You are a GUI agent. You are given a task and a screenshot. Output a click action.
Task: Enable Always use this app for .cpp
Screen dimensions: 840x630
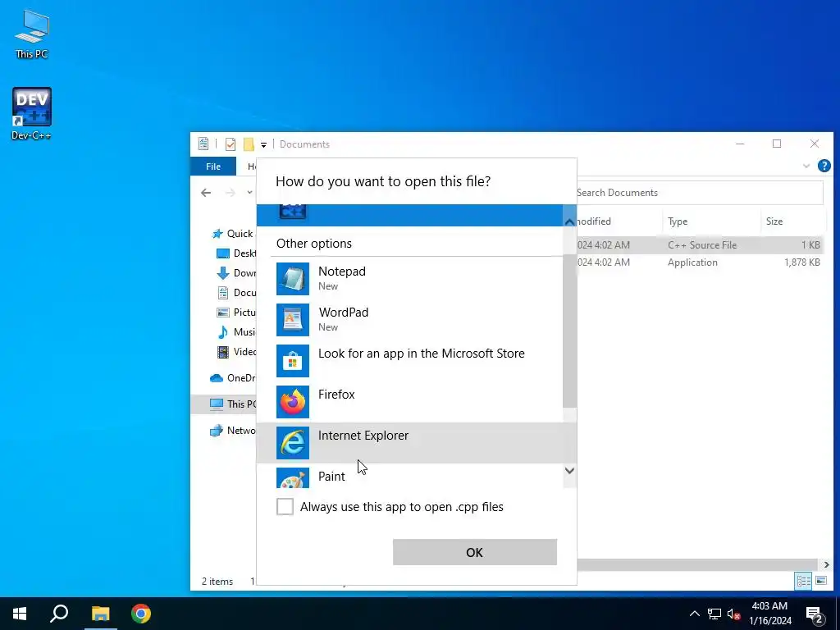[x=285, y=506]
